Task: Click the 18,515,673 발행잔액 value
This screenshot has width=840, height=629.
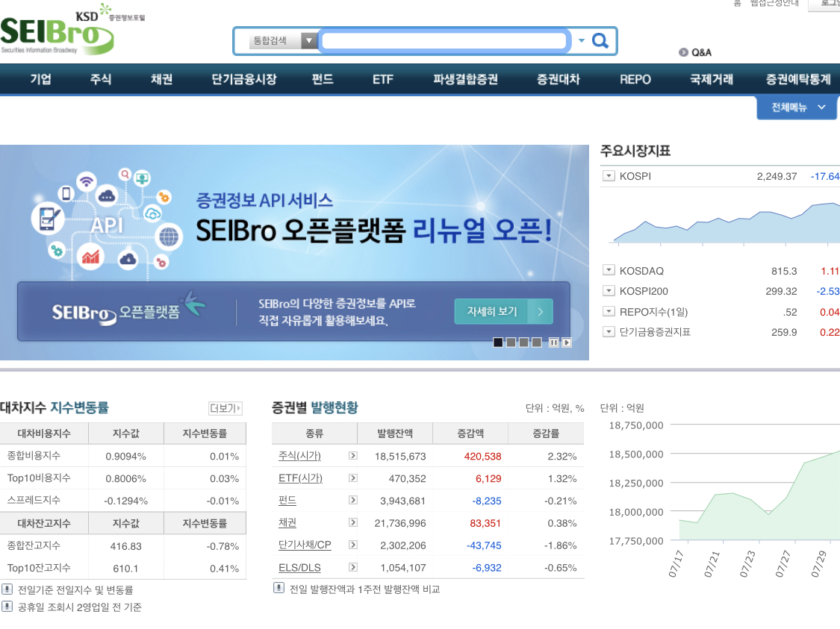Action: coord(400,456)
